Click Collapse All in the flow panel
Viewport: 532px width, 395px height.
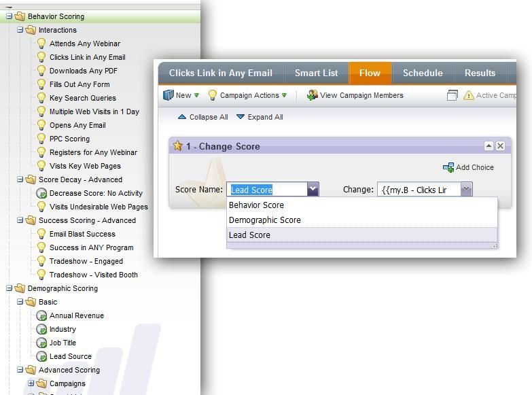click(x=203, y=117)
